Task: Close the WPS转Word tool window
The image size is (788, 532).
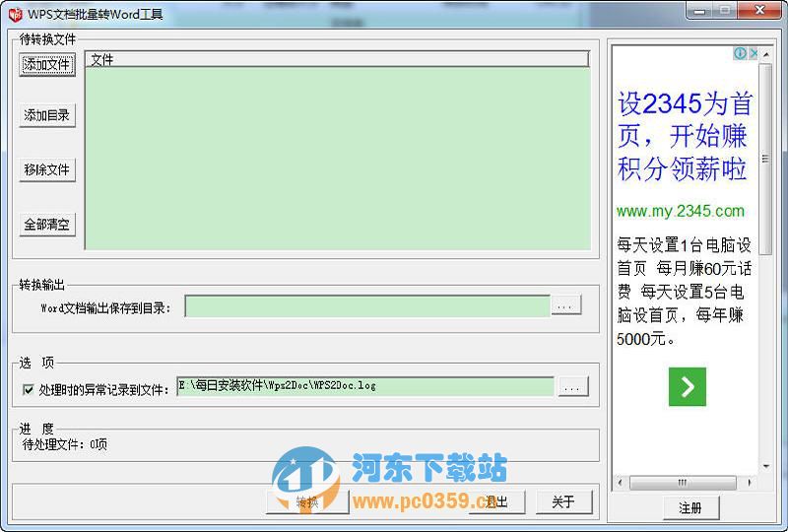Action: [x=759, y=11]
